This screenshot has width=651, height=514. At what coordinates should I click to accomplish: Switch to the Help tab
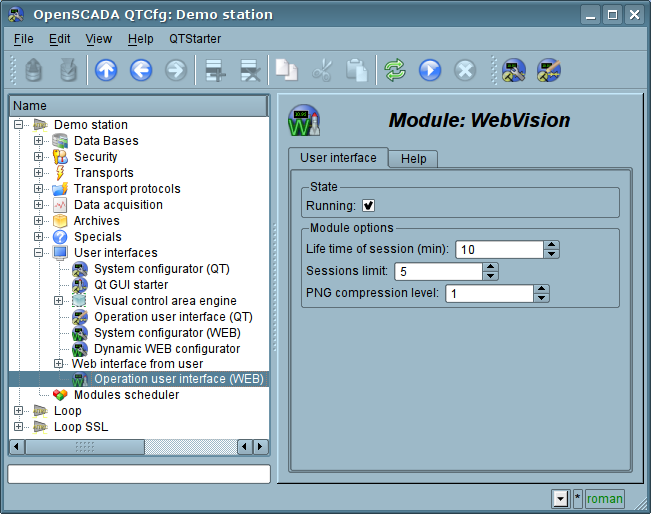coord(413,159)
